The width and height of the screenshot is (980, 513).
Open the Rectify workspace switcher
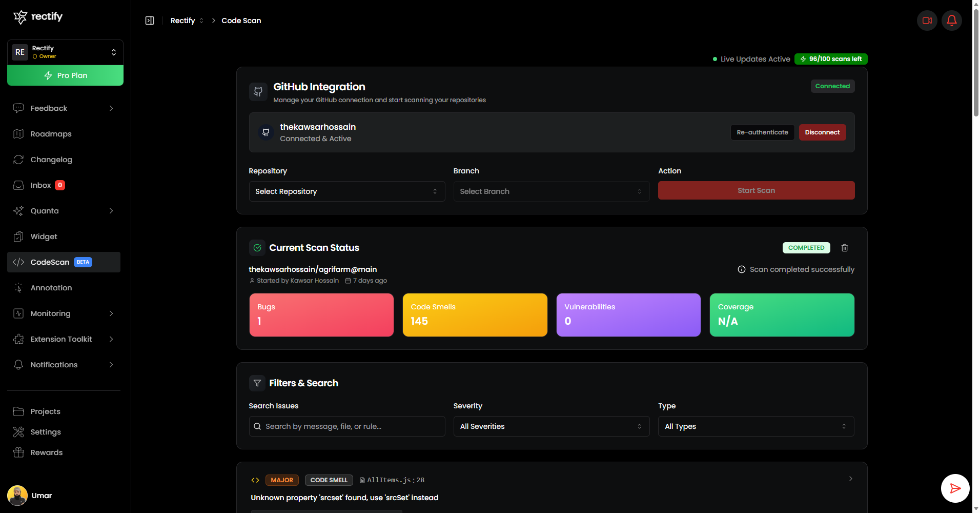pyautogui.click(x=65, y=52)
